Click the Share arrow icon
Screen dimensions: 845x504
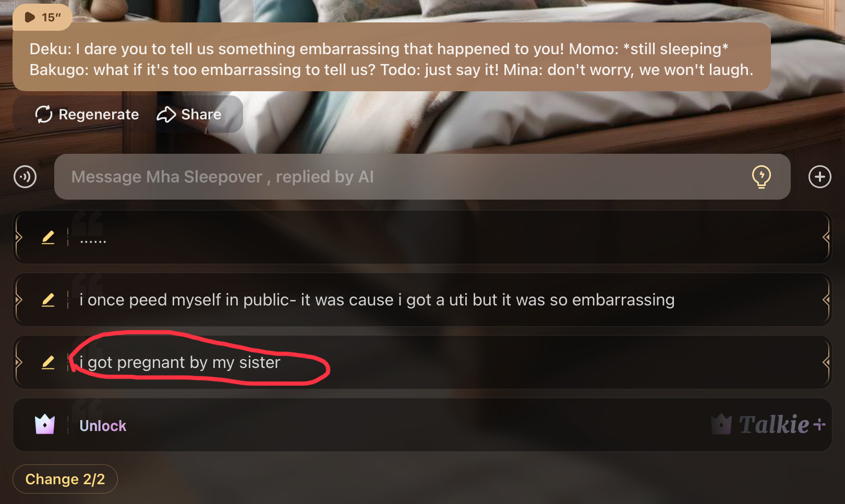166,114
